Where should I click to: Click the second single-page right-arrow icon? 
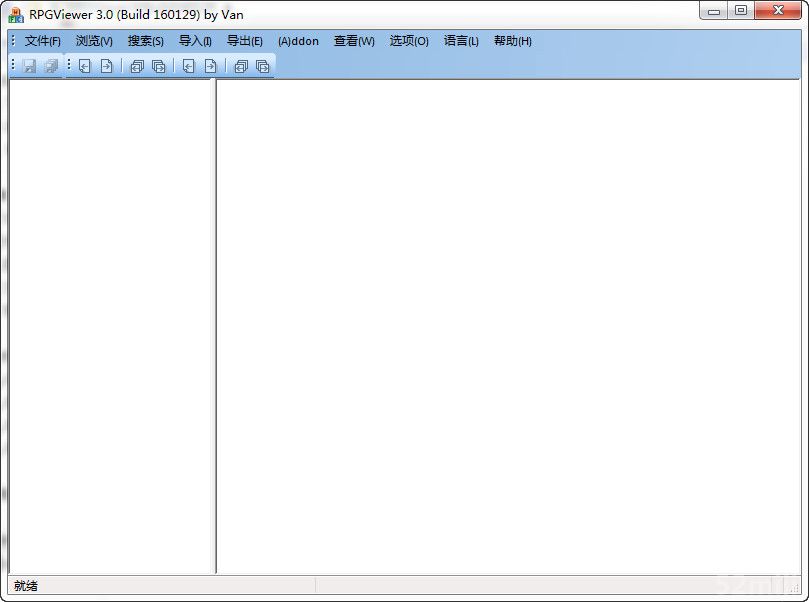pos(210,66)
